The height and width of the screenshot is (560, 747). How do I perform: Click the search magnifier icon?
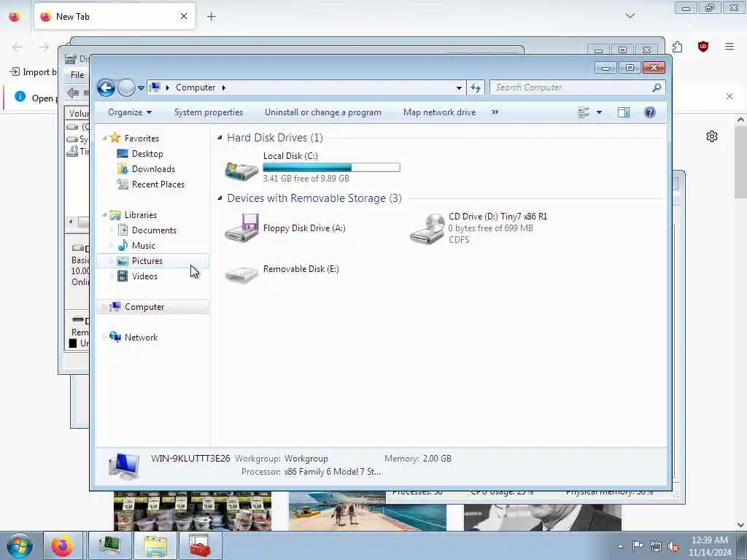657,87
